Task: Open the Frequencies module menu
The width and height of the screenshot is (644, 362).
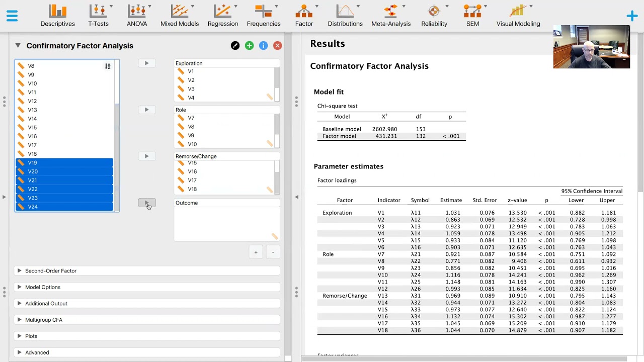Action: 264,16
